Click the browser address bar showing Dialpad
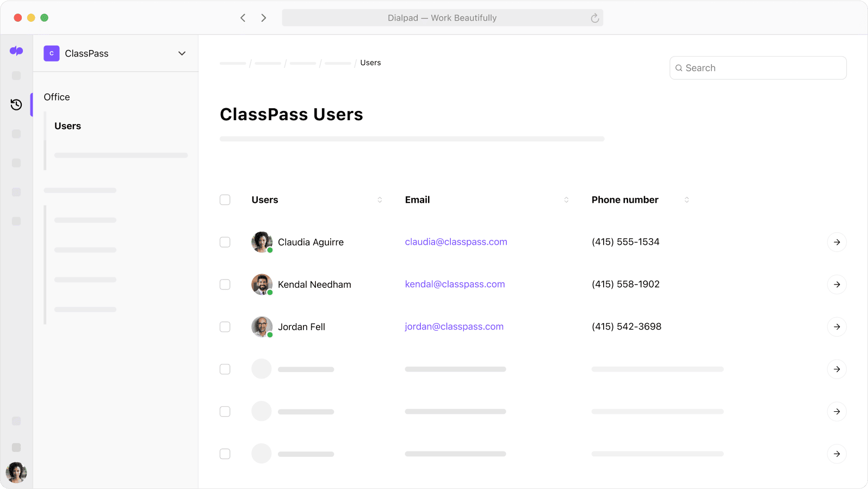Screen dimensions: 868x489 tap(442, 18)
